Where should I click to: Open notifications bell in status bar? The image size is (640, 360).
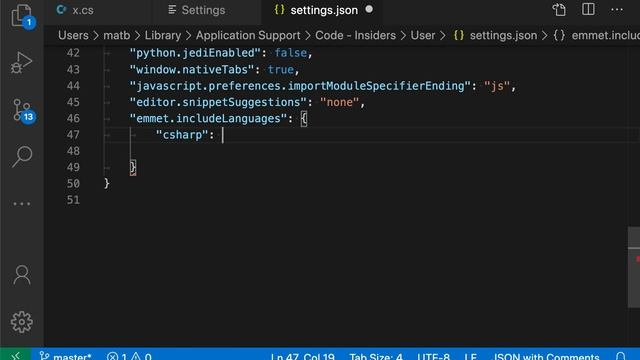tap(620, 356)
